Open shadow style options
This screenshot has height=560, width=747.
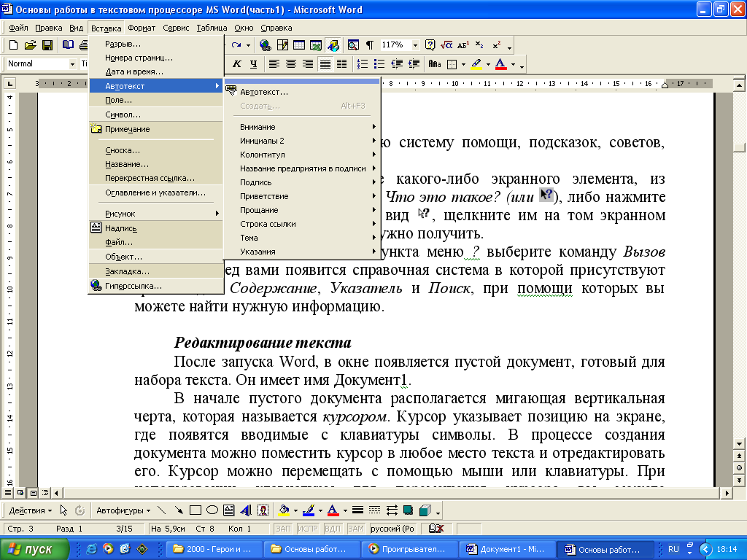click(x=409, y=510)
